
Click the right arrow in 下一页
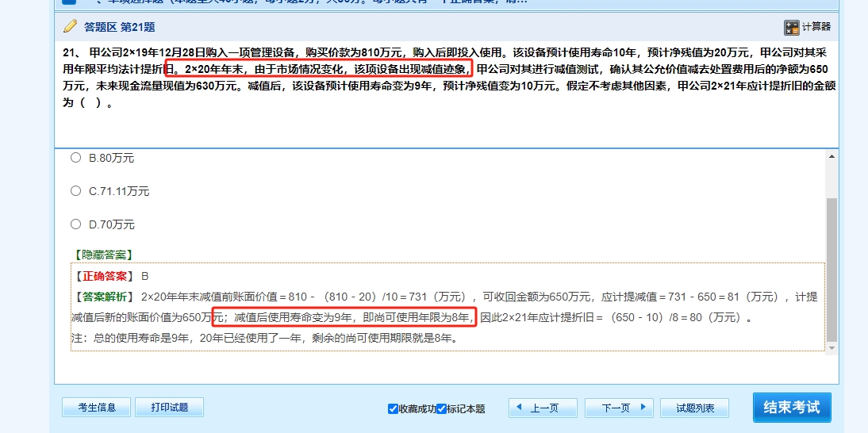coord(643,408)
